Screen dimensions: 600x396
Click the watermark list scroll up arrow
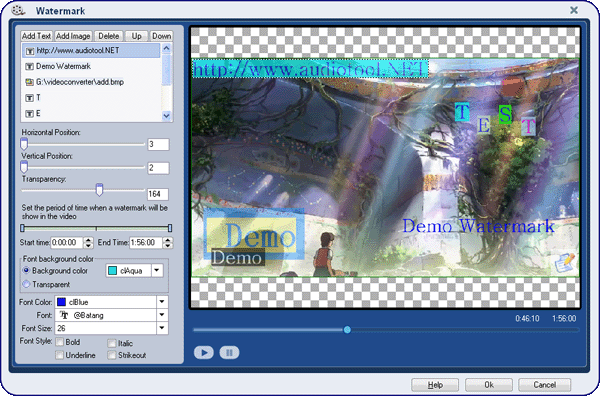pos(166,48)
